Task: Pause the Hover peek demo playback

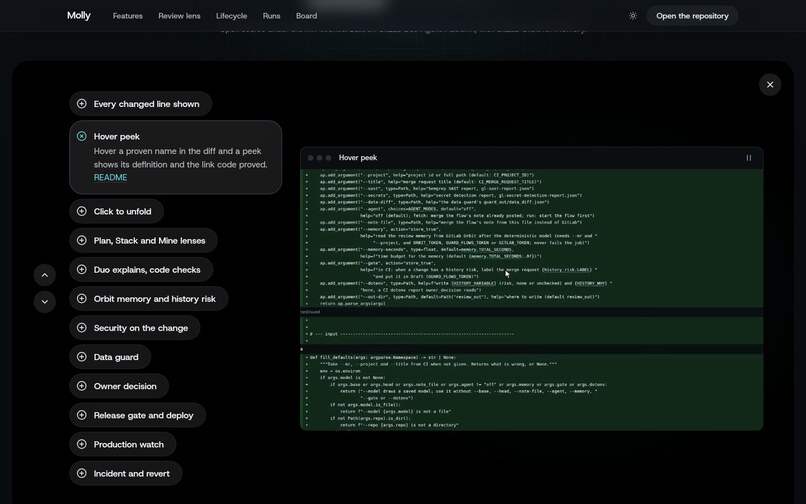Action: coord(748,158)
